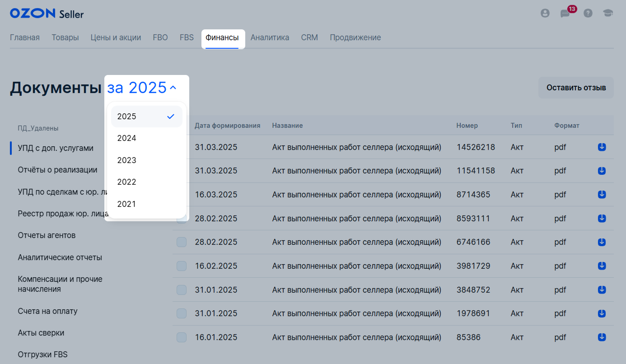The image size is (626, 364).
Task: Open Отчеты агентов section
Action: [47, 235]
